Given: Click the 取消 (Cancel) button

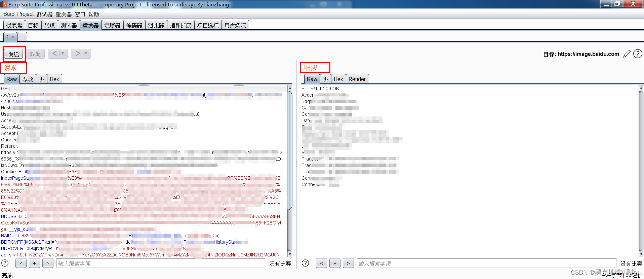Looking at the screenshot, I should (x=35, y=54).
